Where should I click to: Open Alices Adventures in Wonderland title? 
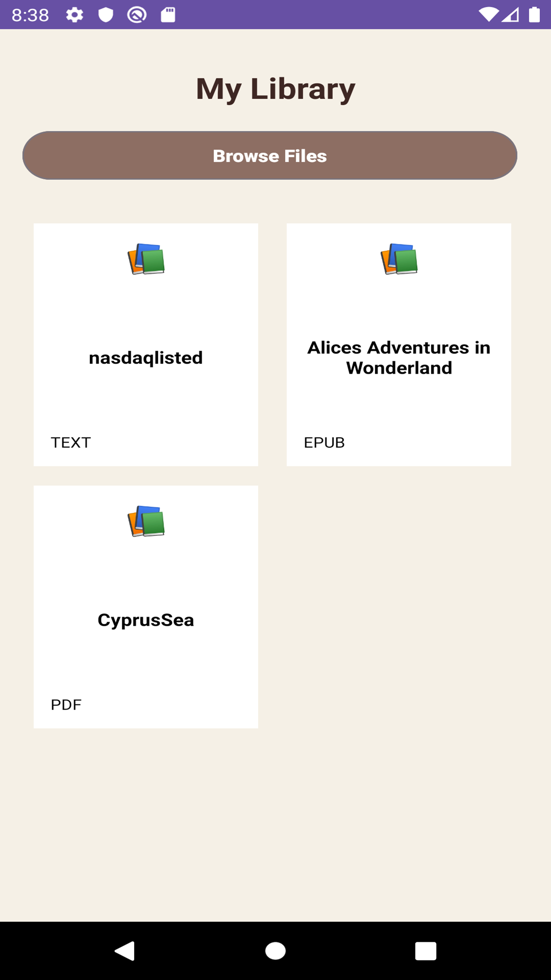(x=399, y=358)
